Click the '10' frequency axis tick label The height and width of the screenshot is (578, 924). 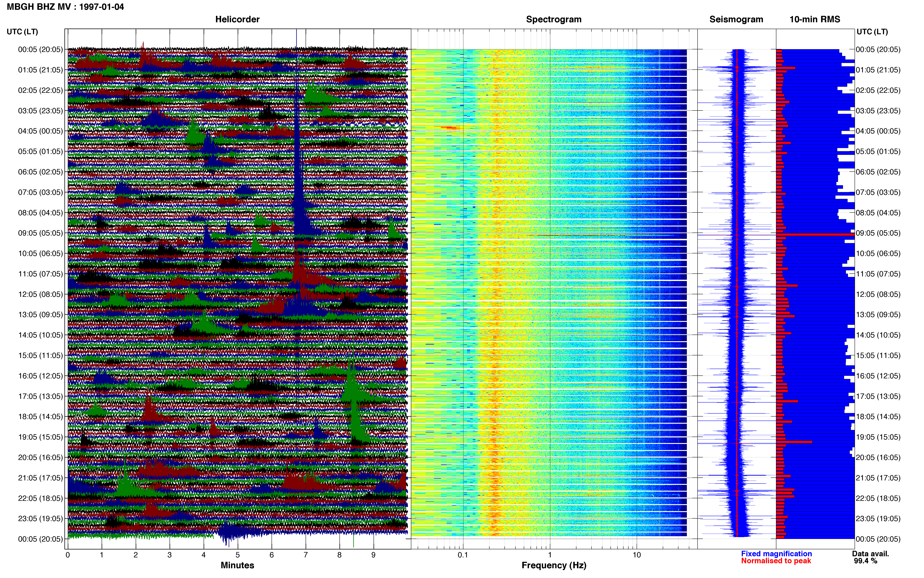point(637,555)
